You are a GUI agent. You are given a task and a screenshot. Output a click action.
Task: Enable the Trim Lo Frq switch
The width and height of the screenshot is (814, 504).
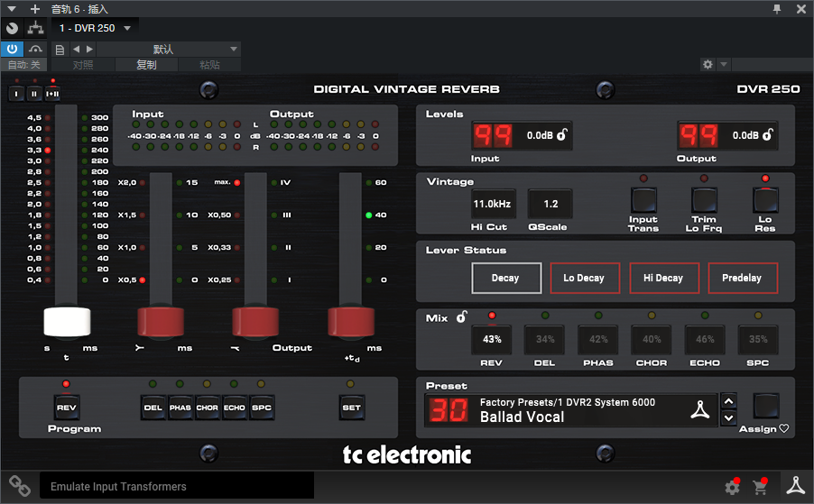[704, 199]
